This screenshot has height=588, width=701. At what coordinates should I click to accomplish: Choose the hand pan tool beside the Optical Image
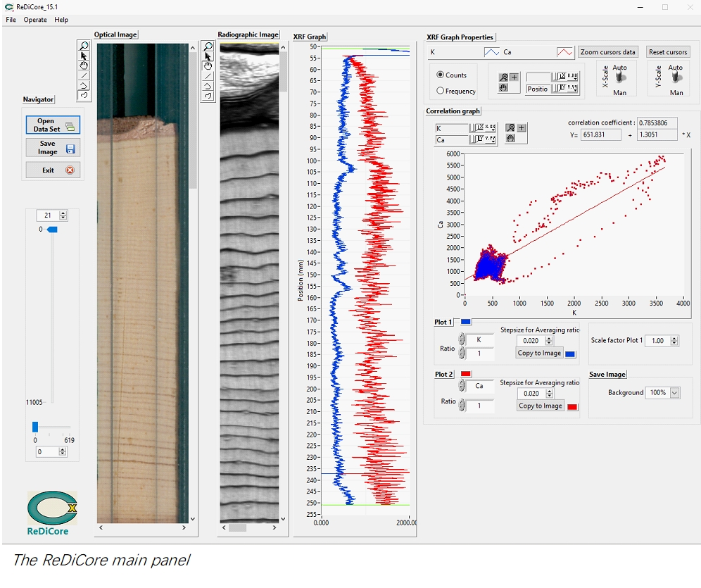point(84,65)
